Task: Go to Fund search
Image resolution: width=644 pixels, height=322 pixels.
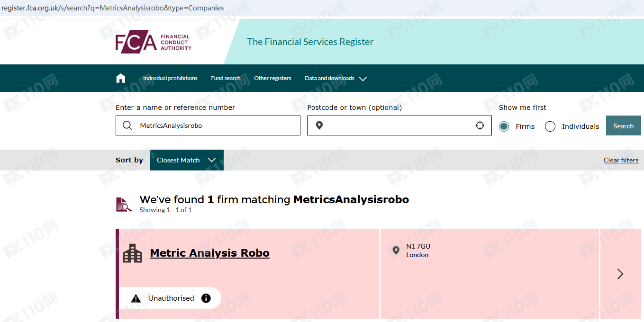Action: click(x=226, y=78)
